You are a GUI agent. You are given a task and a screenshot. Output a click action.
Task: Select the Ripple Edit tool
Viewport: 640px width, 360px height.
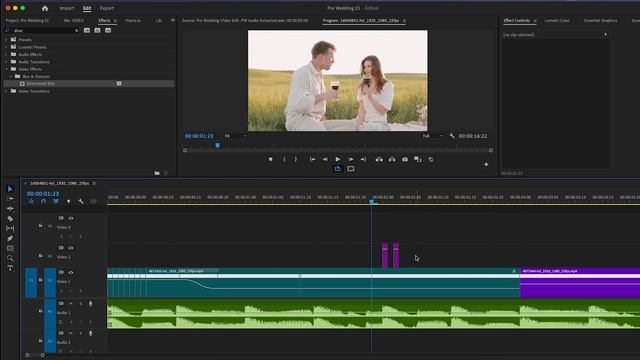10,209
